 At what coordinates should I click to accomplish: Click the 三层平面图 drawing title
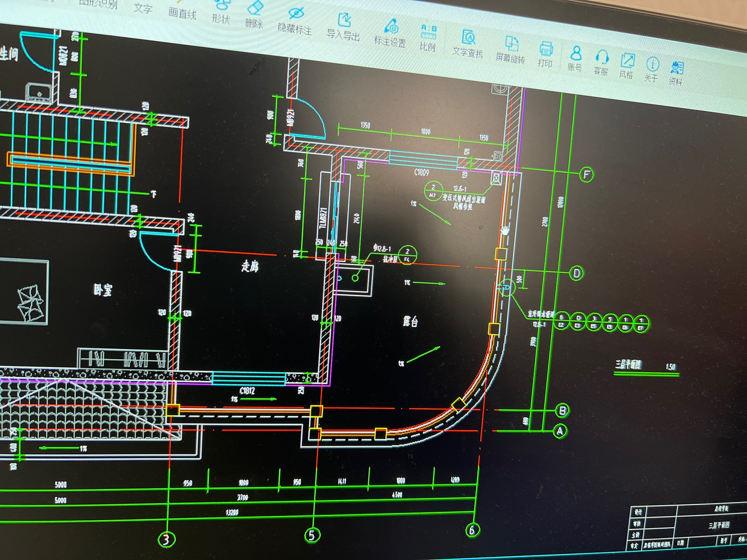629,365
